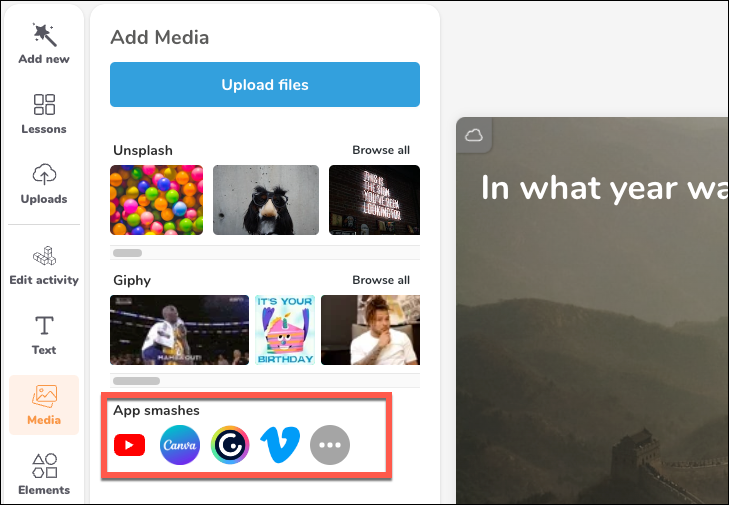This screenshot has width=729, height=505.
Task: Click the Unsplash section label
Action: tap(143, 151)
